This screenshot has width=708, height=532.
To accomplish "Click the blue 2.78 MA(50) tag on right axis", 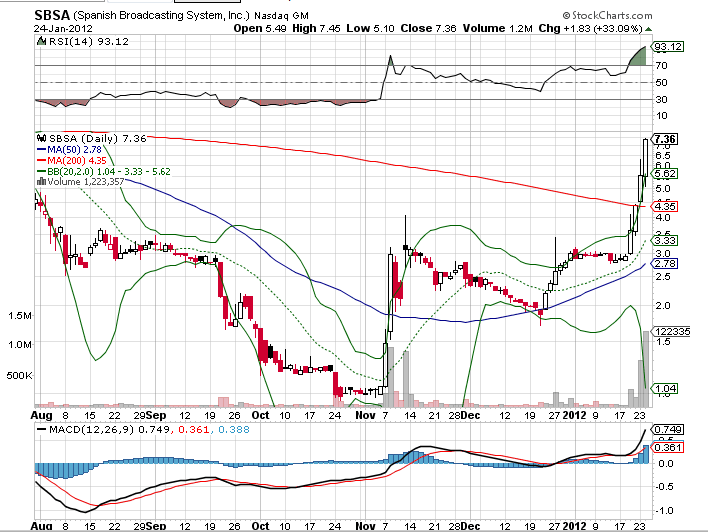I will point(665,263).
